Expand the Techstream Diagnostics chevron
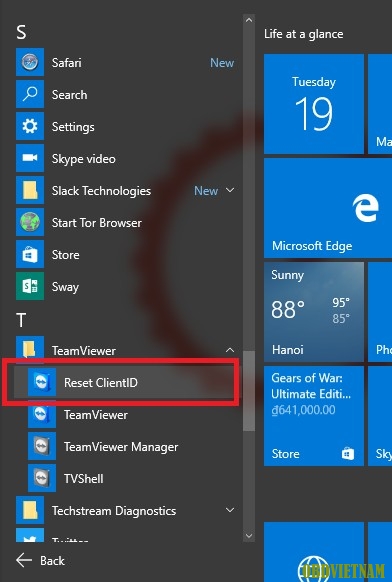Image resolution: width=392 pixels, height=582 pixels. point(230,510)
